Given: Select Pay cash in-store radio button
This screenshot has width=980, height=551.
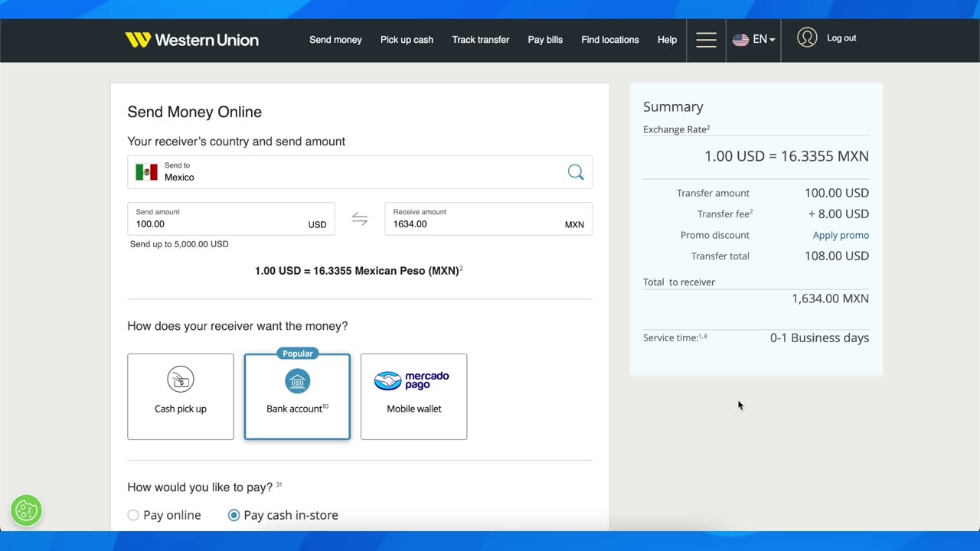Looking at the screenshot, I should [x=234, y=515].
